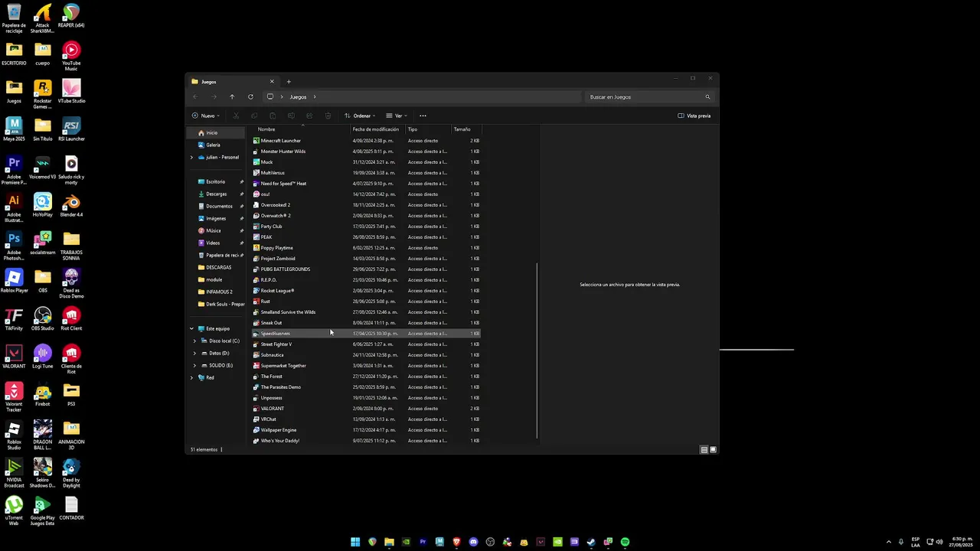
Task: Open Blender 4.4 desktop icon
Action: pos(71,206)
